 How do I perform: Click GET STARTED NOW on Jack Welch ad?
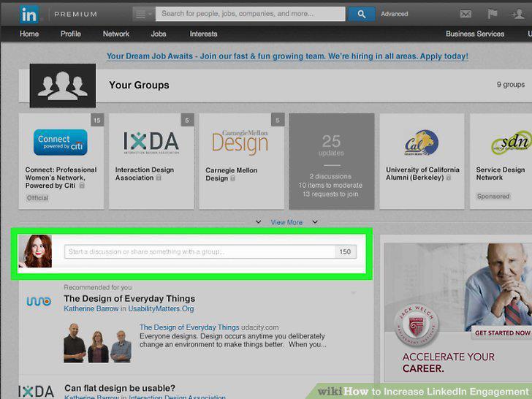pos(502,333)
